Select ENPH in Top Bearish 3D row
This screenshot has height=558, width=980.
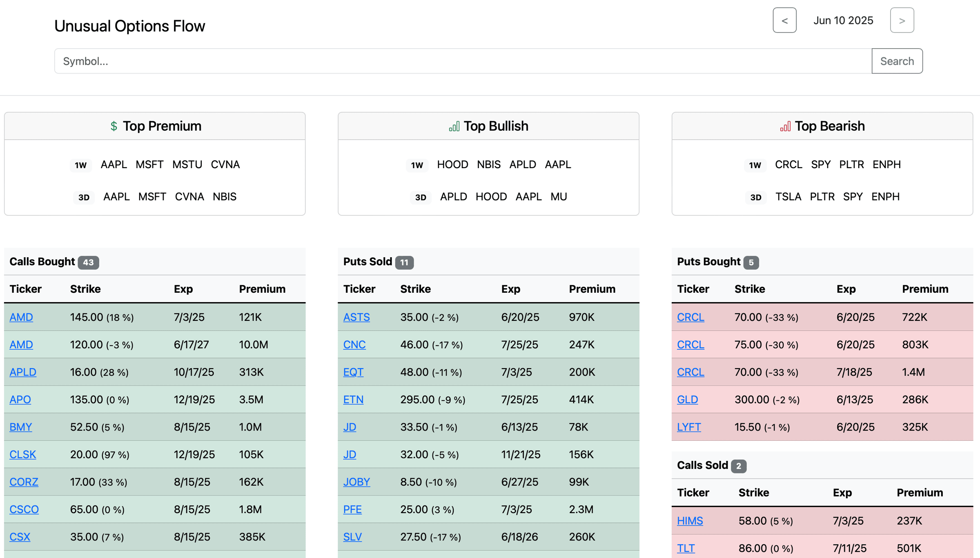coord(885,197)
